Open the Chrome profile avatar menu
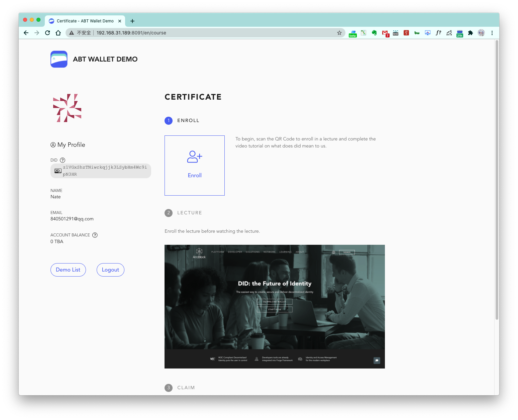This screenshot has width=518, height=420. (x=481, y=33)
